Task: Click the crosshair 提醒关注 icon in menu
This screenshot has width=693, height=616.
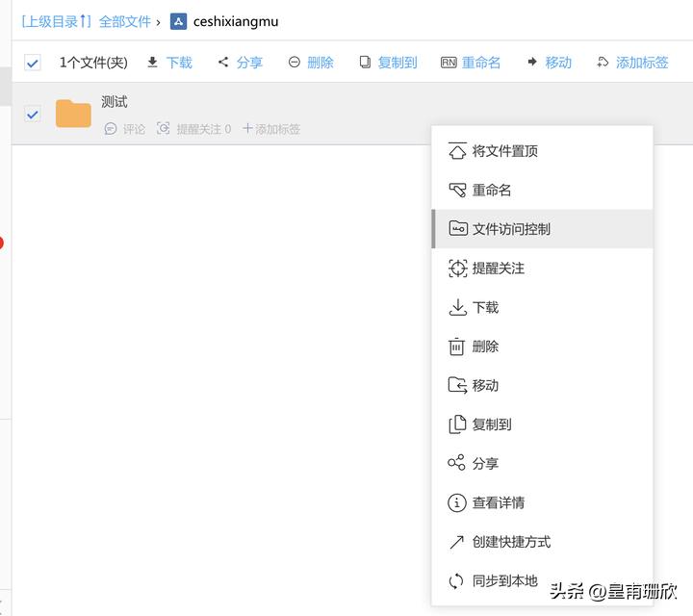Action: 458,268
